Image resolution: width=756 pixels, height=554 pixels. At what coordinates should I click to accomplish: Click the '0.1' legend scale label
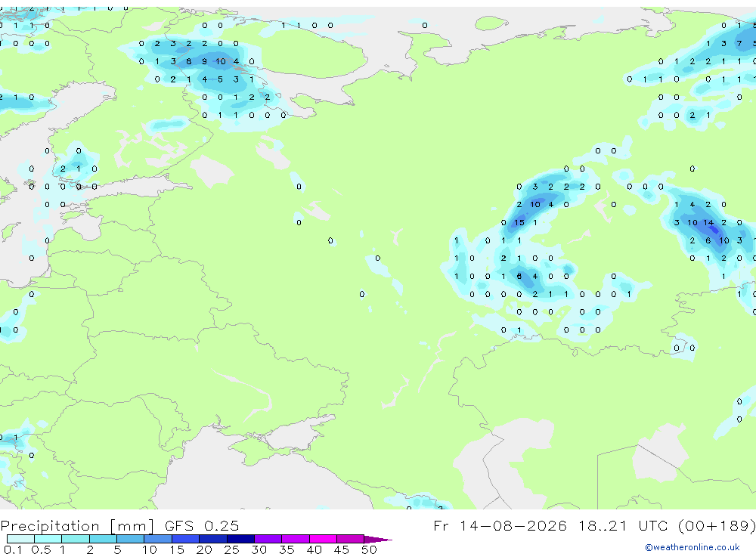(13, 549)
